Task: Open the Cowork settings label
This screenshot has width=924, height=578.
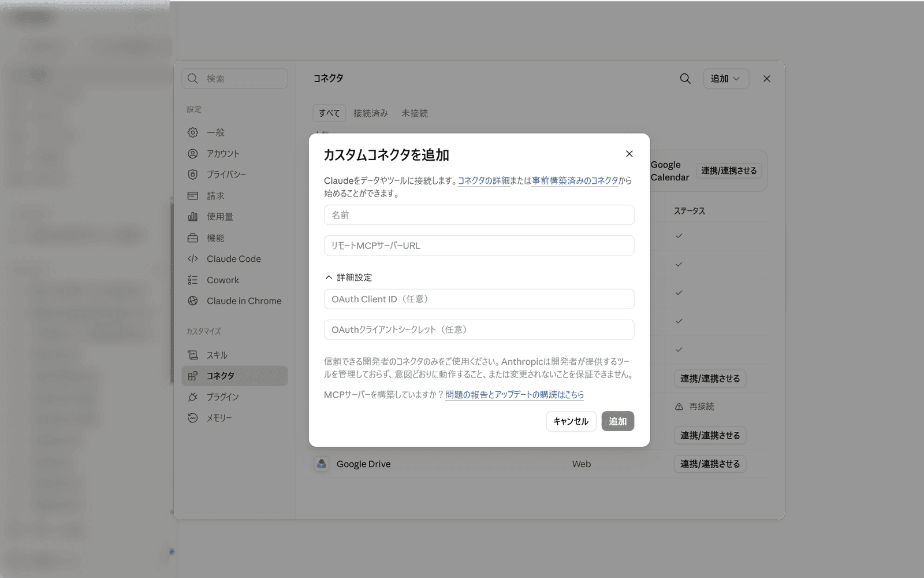Action: [223, 280]
